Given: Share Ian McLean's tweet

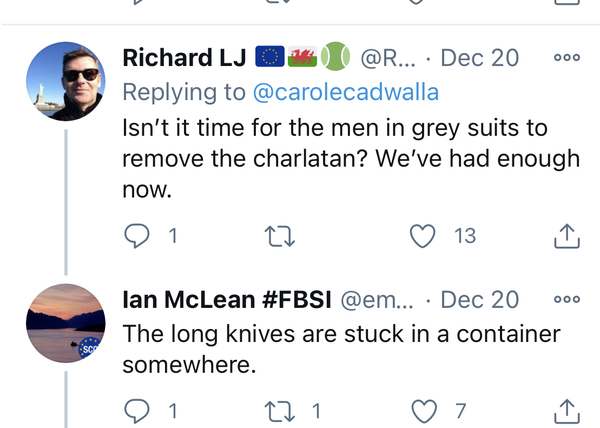Looking at the screenshot, I should click(x=566, y=410).
